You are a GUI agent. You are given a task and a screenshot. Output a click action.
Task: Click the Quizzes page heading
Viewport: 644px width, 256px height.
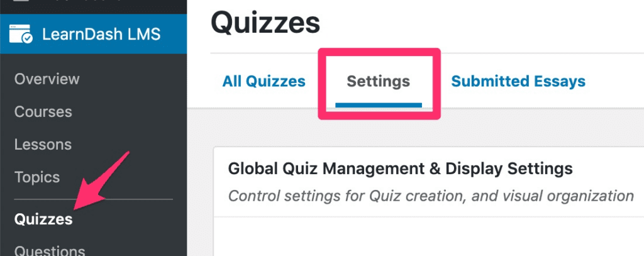pyautogui.click(x=265, y=22)
